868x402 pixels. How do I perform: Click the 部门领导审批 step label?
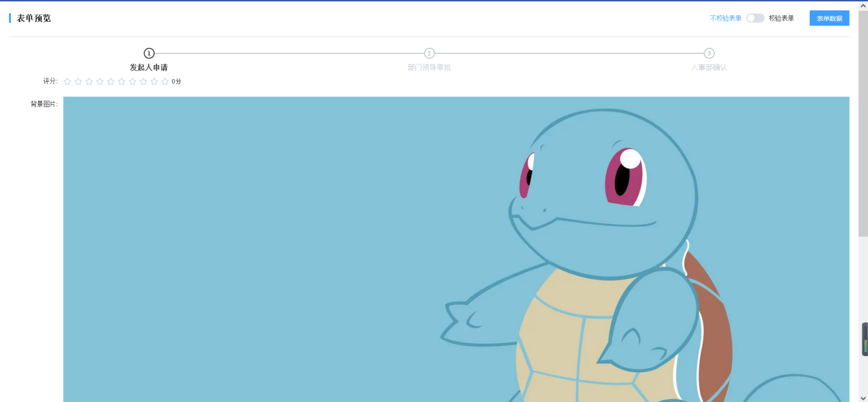tap(429, 68)
